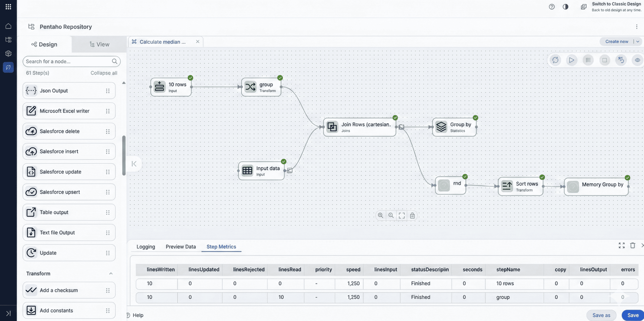This screenshot has height=321, width=644.
Task: Run the transformation with the Play icon
Action: coord(571,60)
